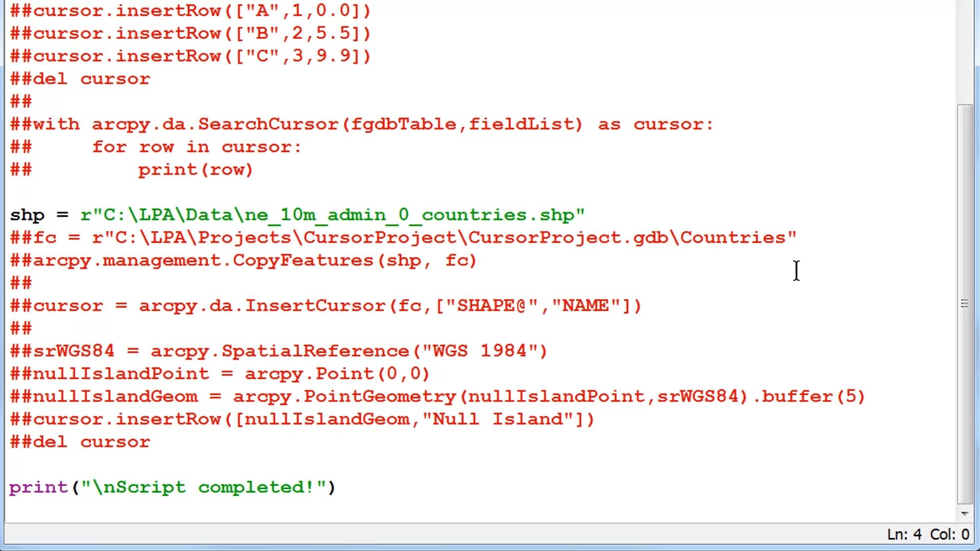This screenshot has height=551, width=980.
Task: Click on SearchCursor in the with statement
Action: pyautogui.click(x=268, y=124)
